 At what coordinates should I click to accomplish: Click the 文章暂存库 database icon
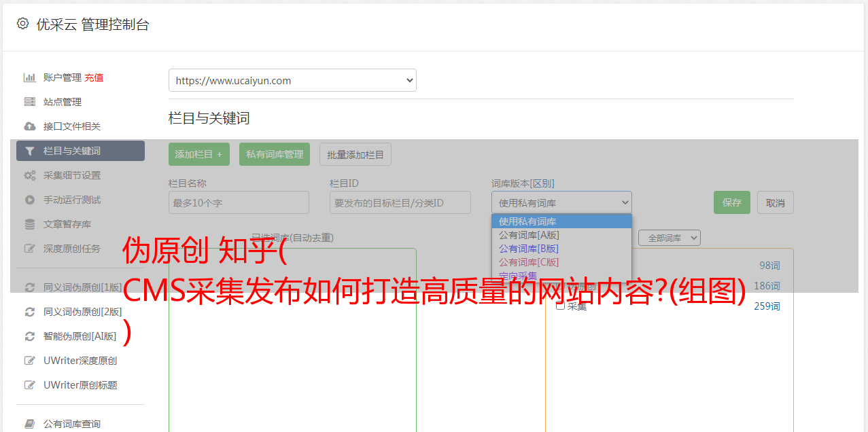coord(29,224)
